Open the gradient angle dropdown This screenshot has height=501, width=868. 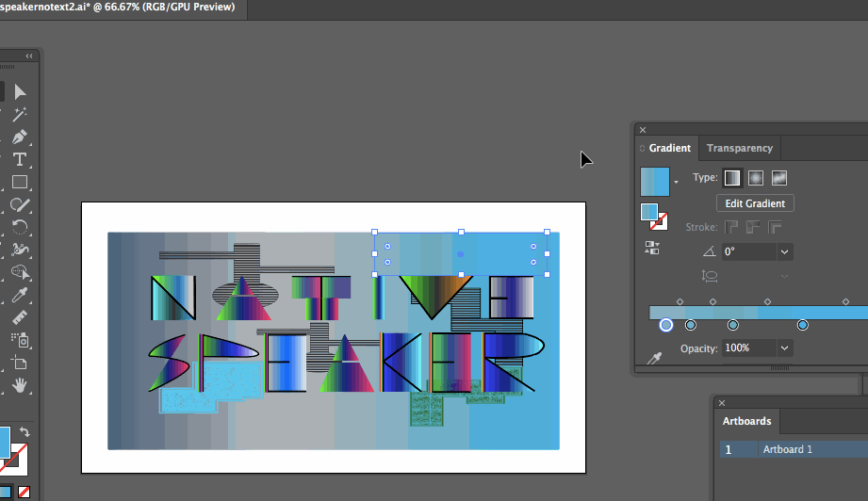(784, 251)
